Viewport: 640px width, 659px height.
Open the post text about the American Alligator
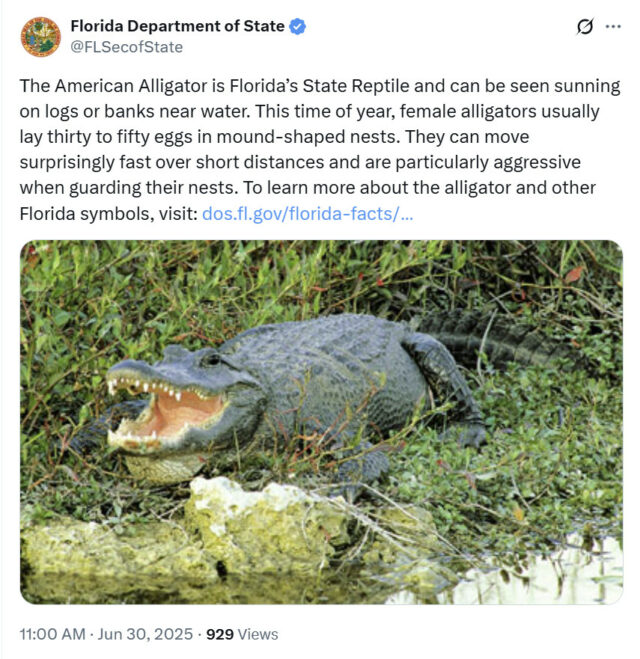click(320, 150)
